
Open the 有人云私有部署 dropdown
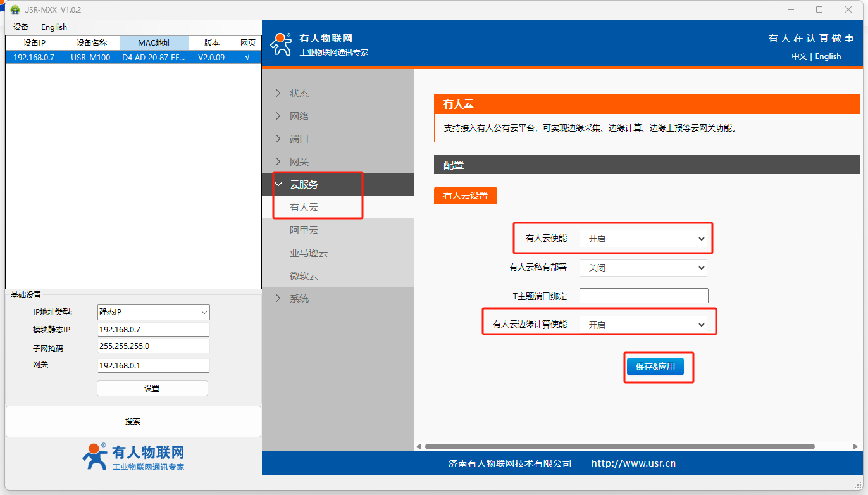tap(643, 268)
